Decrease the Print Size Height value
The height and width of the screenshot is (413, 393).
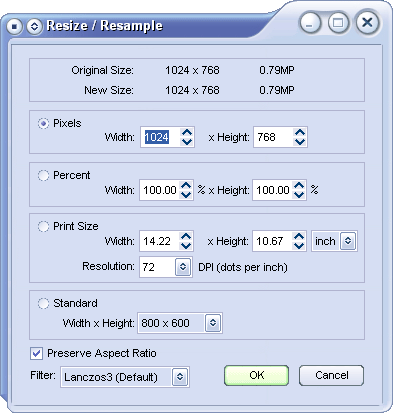[x=299, y=246]
